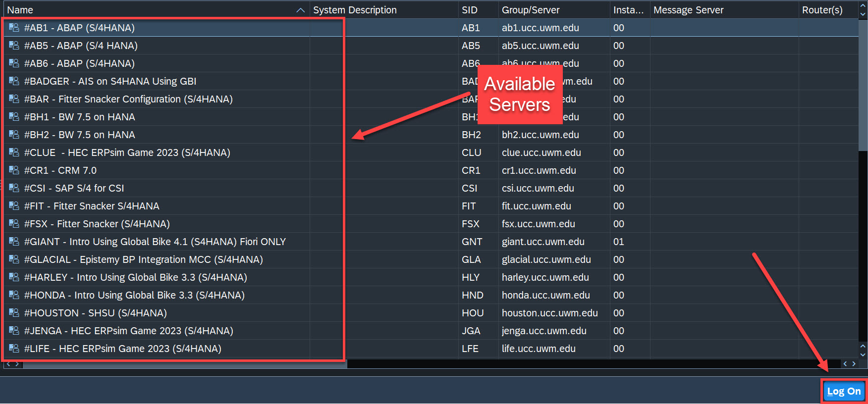The height and width of the screenshot is (404, 868).
Task: Select #BAR - Fitter Snacker Configuration entry
Action: pyautogui.click(x=128, y=99)
